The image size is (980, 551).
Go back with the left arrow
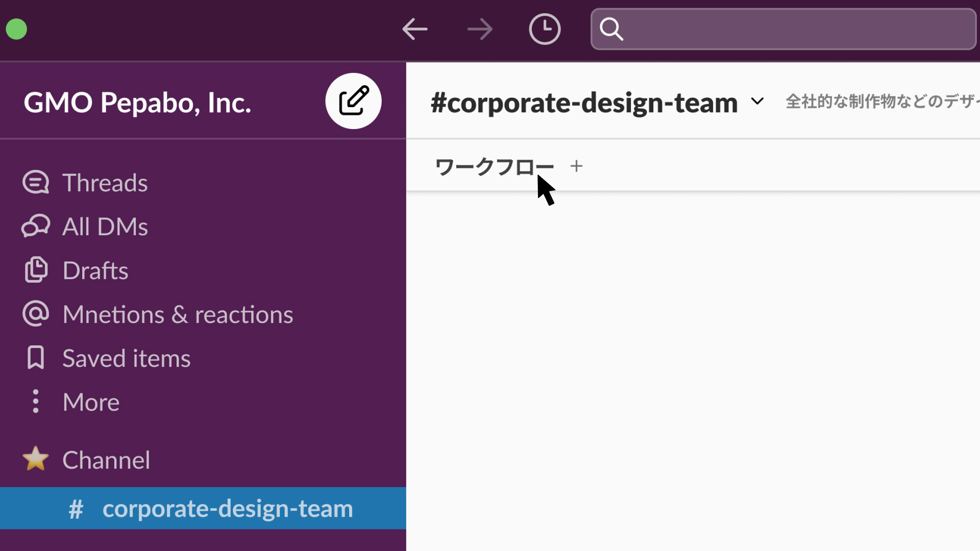pos(414,29)
